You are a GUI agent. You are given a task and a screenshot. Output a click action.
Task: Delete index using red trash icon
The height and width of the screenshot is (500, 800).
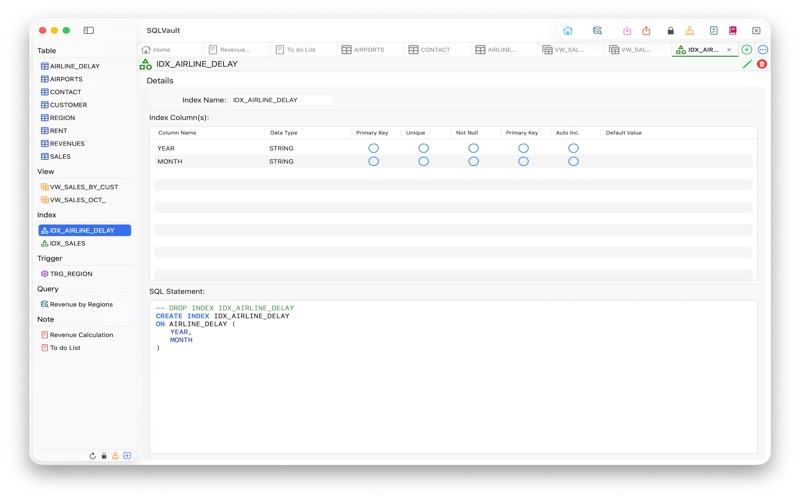[762, 64]
